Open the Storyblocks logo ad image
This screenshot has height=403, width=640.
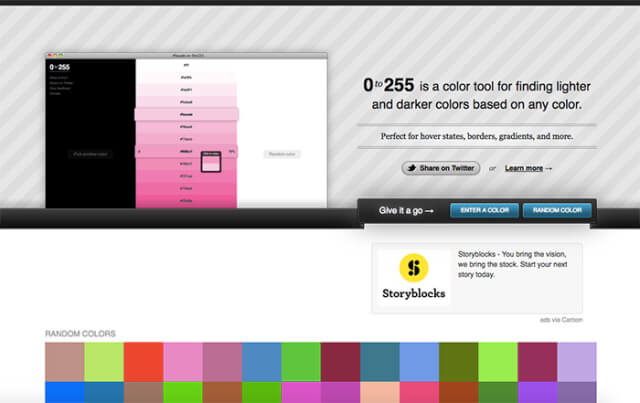[413, 276]
